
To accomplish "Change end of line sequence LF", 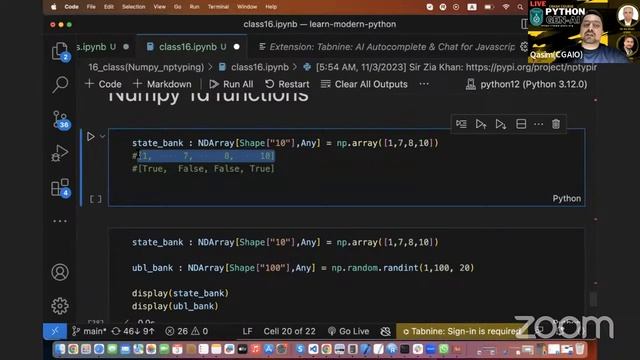I will 247,331.
